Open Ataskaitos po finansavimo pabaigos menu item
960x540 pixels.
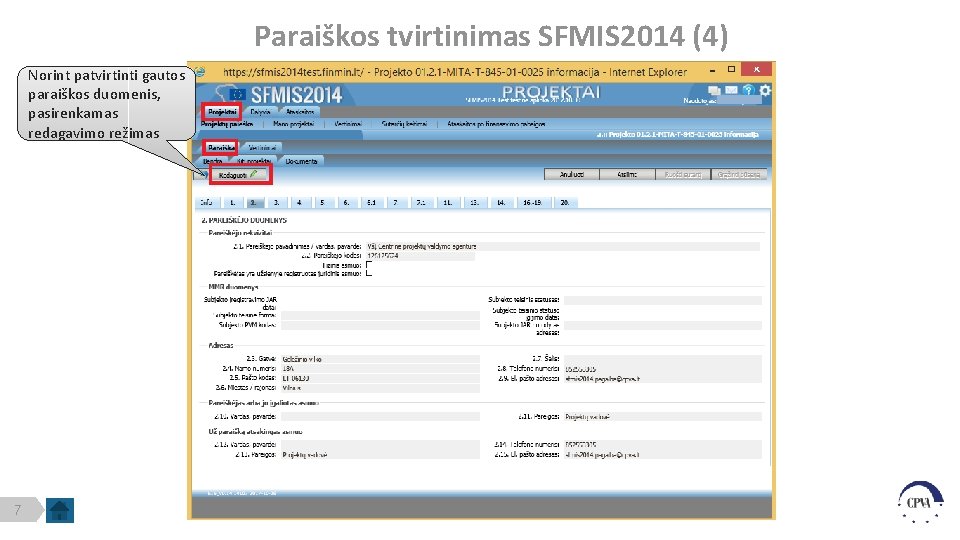pos(496,124)
